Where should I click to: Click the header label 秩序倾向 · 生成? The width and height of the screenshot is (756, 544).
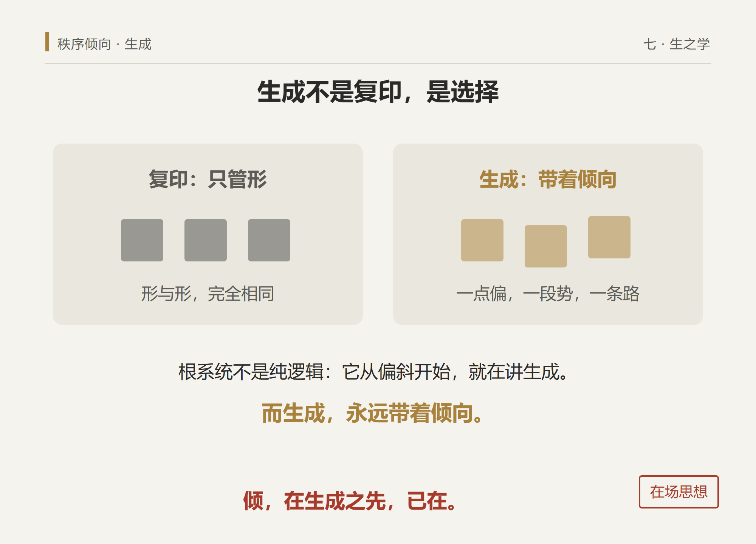[104, 44]
